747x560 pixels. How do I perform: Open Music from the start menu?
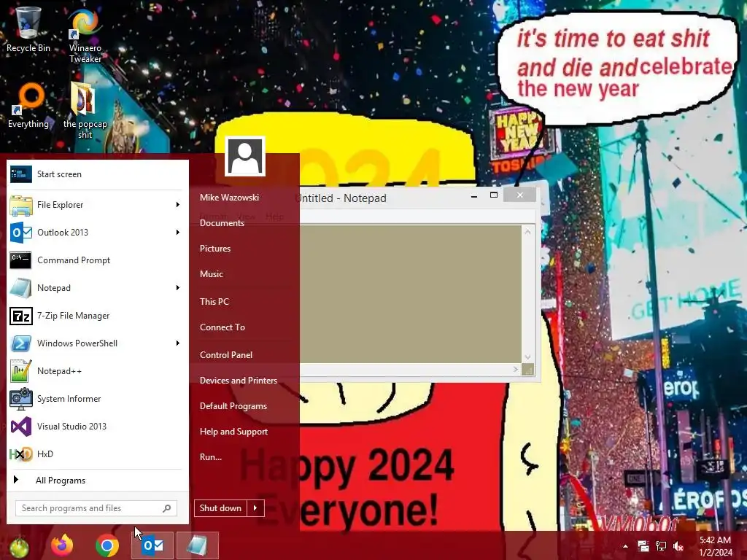tap(211, 274)
